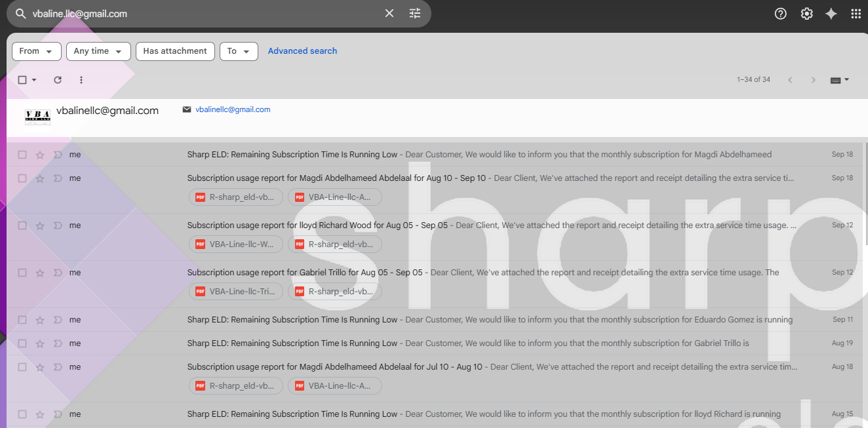Image resolution: width=868 pixels, height=428 pixels.
Task: Star the Gabriel Trillo usage report email
Action: click(x=40, y=273)
